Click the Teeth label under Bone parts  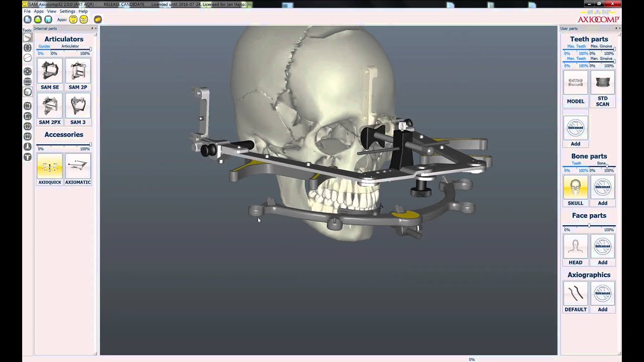coord(577,163)
